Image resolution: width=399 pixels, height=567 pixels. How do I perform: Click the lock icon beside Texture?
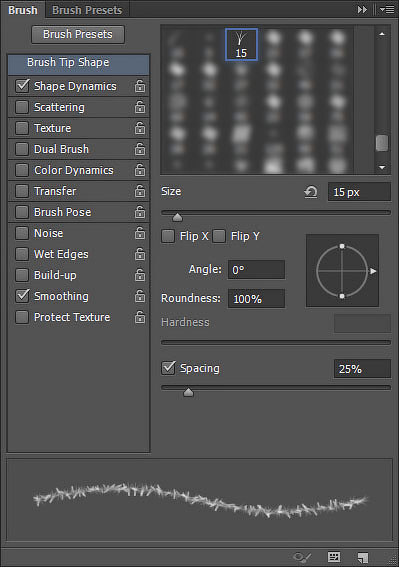click(x=140, y=128)
